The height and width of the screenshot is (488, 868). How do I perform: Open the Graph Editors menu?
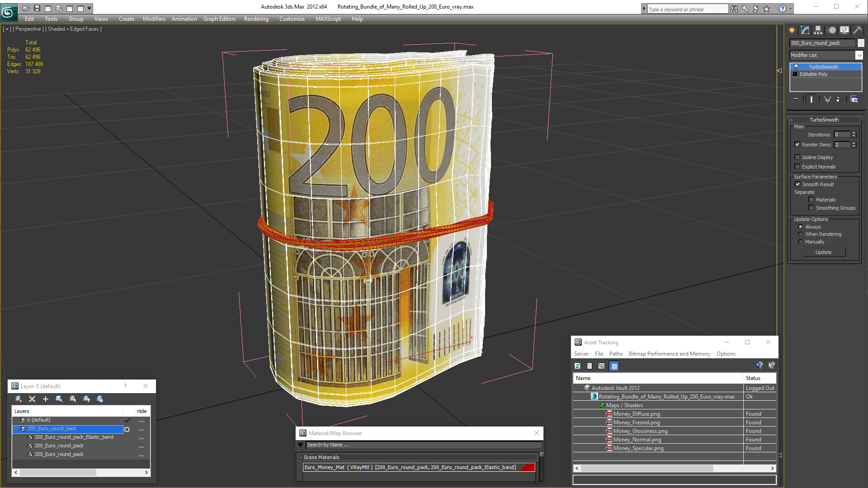(219, 19)
